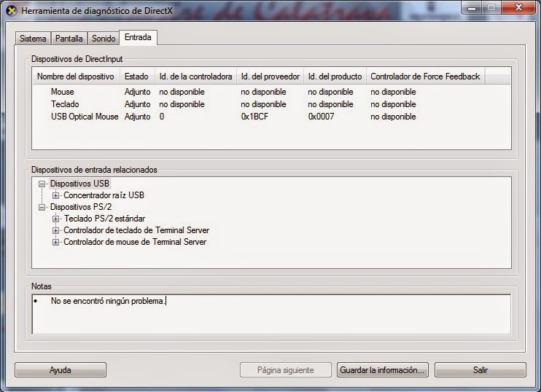Select Controlador de mouse de Terminal Server label
541x392 pixels.
pos(135,242)
